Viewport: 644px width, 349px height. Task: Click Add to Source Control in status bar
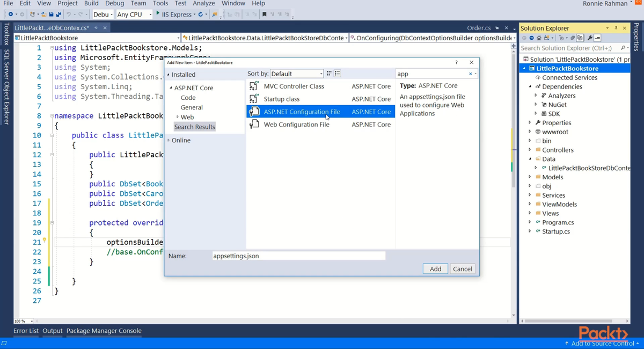click(x=602, y=343)
